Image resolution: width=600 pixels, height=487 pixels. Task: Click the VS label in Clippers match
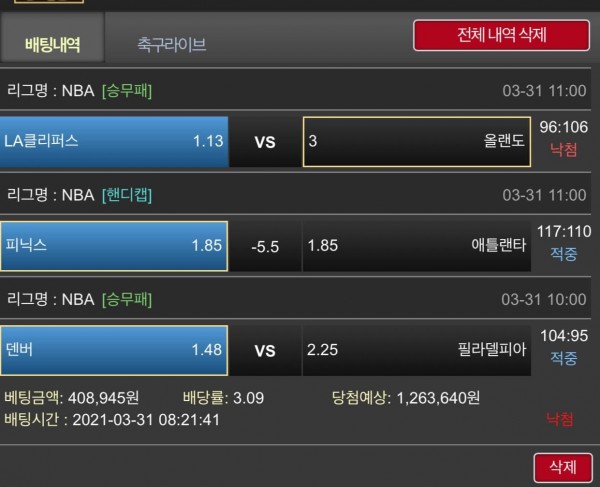click(x=265, y=142)
